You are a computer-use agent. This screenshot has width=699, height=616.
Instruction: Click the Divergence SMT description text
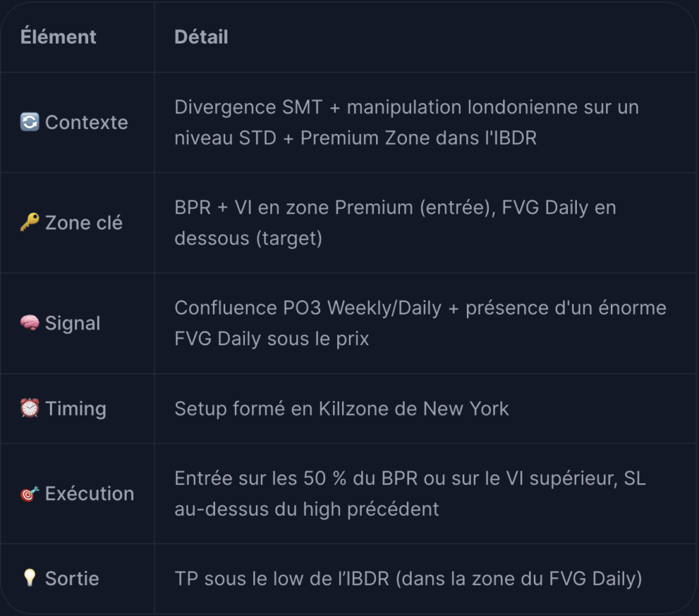pyautogui.click(x=407, y=123)
